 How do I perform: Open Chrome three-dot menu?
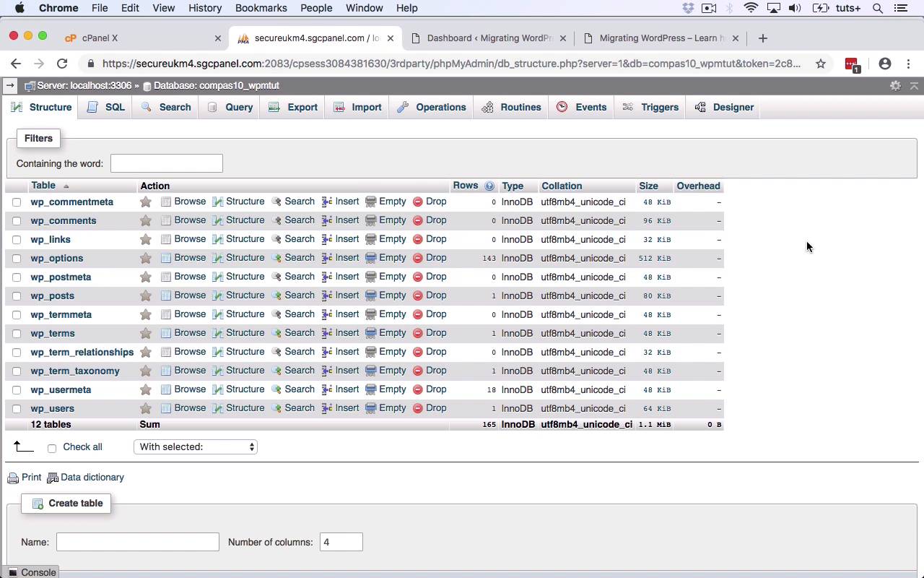908,64
